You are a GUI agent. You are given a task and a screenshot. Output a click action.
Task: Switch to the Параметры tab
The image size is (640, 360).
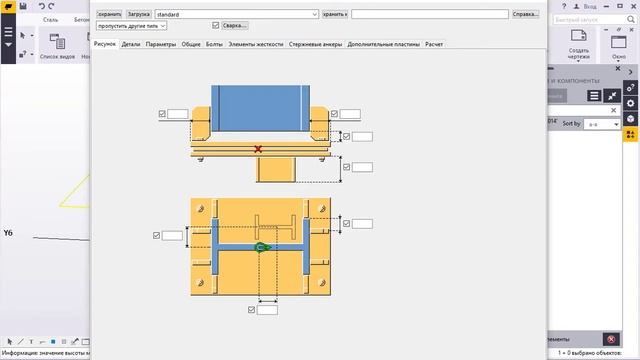click(161, 44)
